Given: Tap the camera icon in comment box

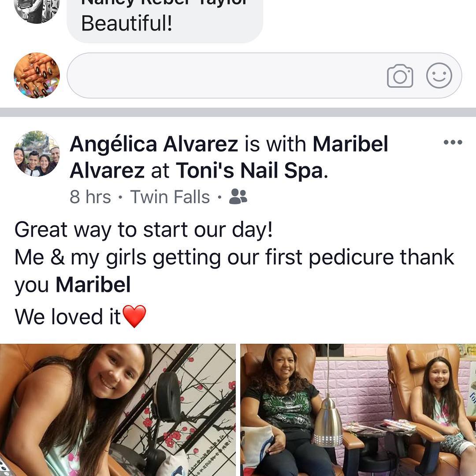Looking at the screenshot, I should tap(400, 76).
